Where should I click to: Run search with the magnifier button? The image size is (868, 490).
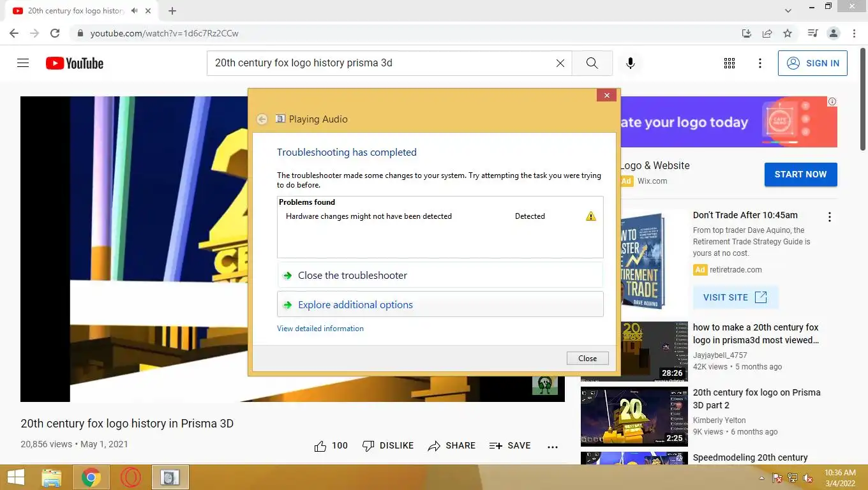click(592, 63)
